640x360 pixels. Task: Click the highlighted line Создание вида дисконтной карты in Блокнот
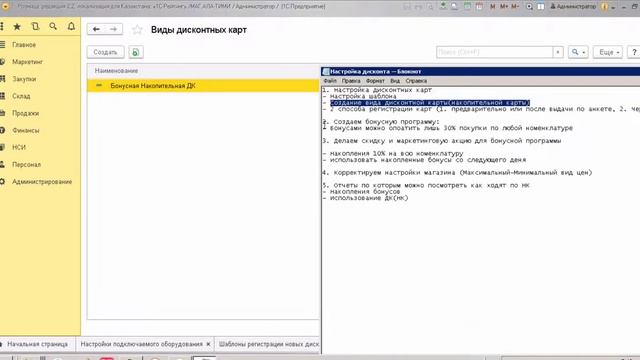pyautogui.click(x=430, y=103)
